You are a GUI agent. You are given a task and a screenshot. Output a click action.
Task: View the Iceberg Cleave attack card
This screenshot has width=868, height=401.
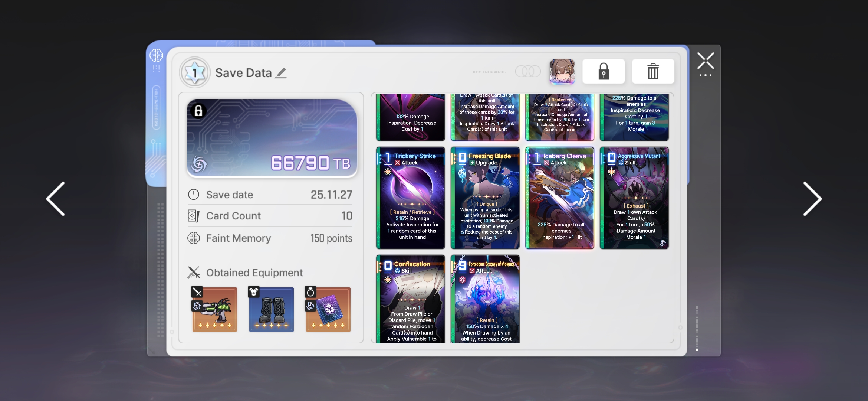coord(559,198)
